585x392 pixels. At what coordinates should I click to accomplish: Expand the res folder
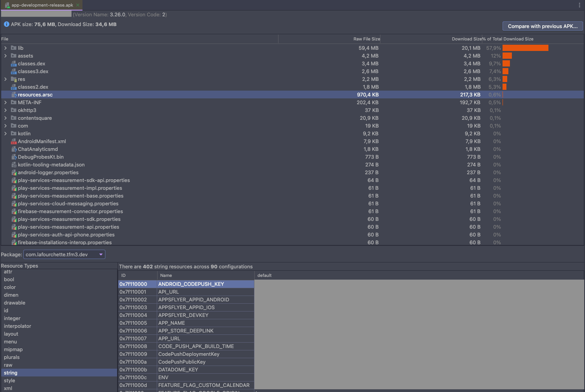[5, 79]
